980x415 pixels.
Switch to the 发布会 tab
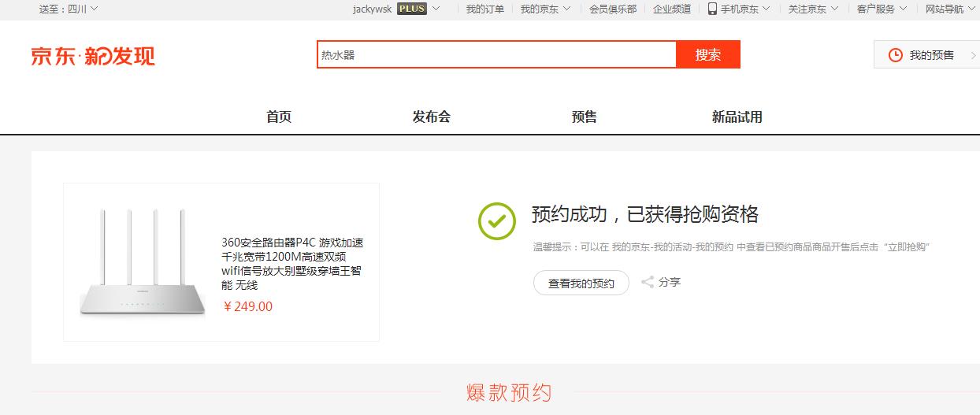[x=431, y=117]
